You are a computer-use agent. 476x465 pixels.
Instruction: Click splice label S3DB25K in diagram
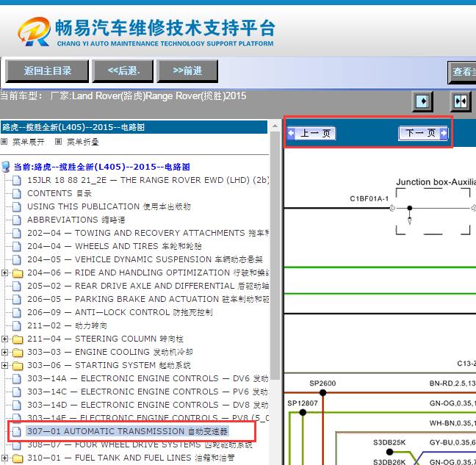pos(389,443)
